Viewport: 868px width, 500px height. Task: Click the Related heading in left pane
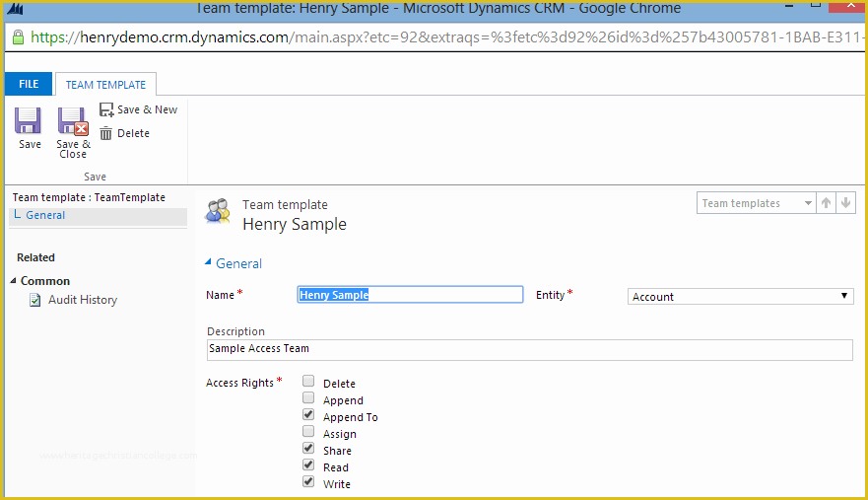click(x=36, y=257)
